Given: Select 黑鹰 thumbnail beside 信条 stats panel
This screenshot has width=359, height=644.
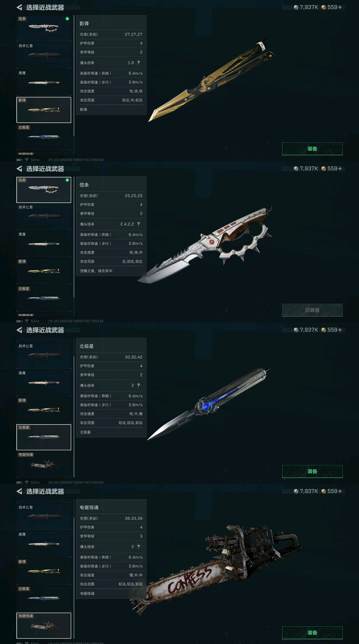Looking at the screenshot, I should (x=44, y=244).
